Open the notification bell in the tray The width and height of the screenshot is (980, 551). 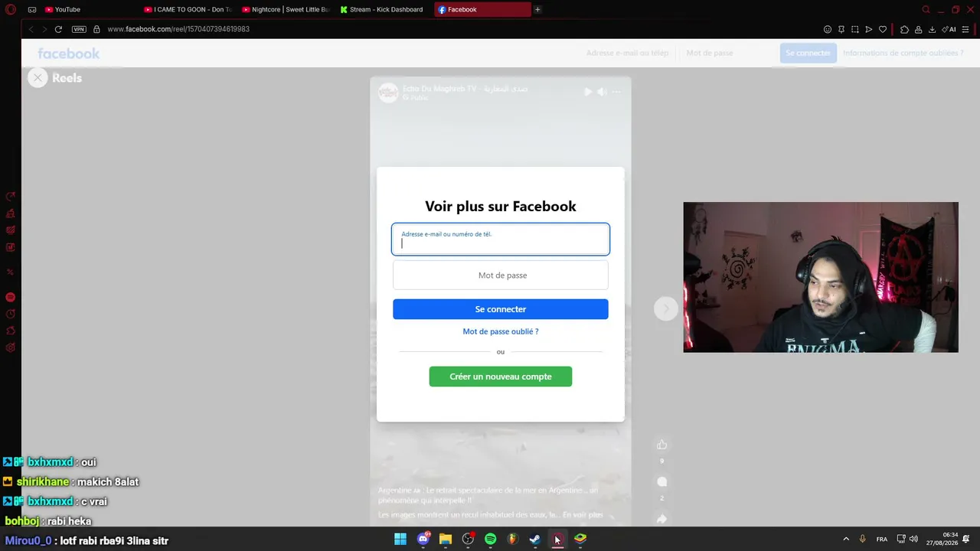pyautogui.click(x=968, y=539)
